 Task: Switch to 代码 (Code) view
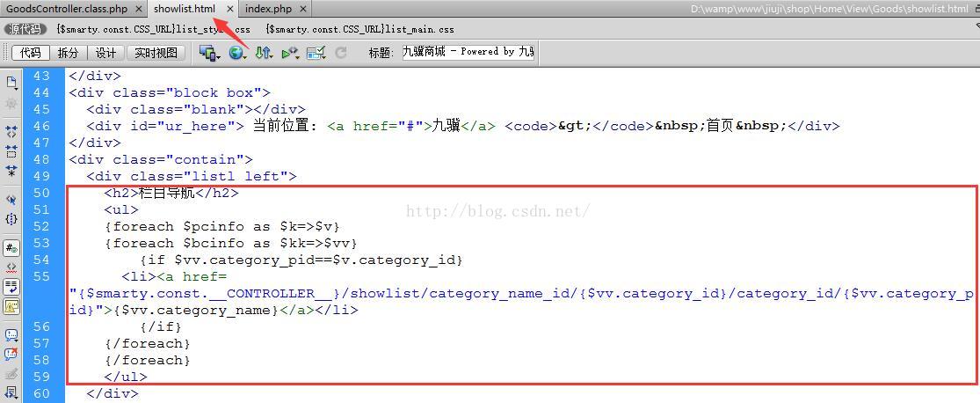point(30,53)
